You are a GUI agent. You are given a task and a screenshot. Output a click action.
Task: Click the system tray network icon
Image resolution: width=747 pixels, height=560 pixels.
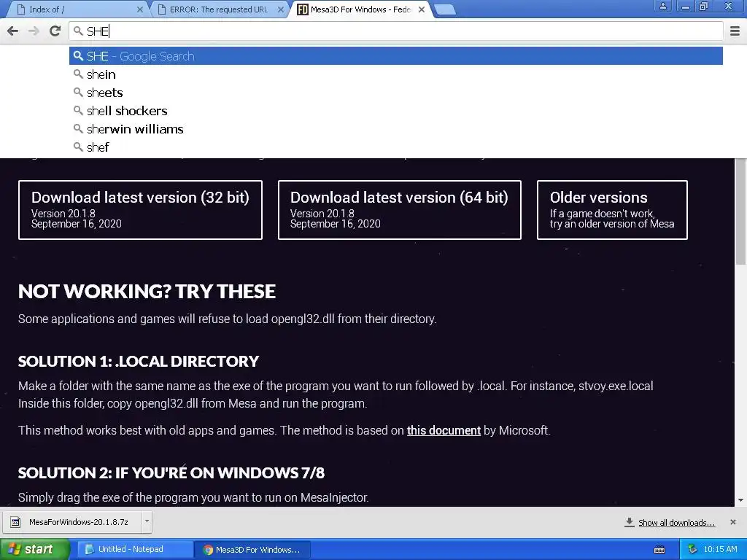pos(693,550)
